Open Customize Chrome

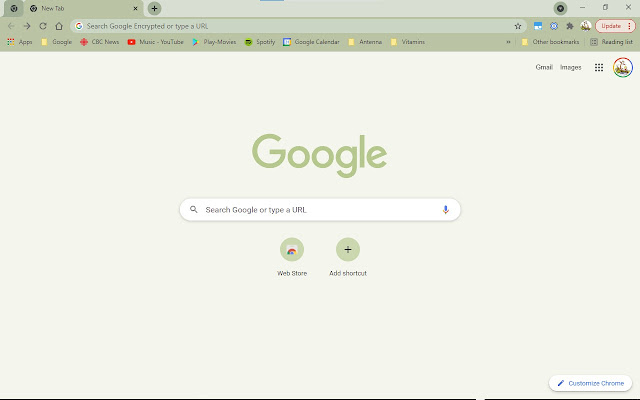(591, 383)
